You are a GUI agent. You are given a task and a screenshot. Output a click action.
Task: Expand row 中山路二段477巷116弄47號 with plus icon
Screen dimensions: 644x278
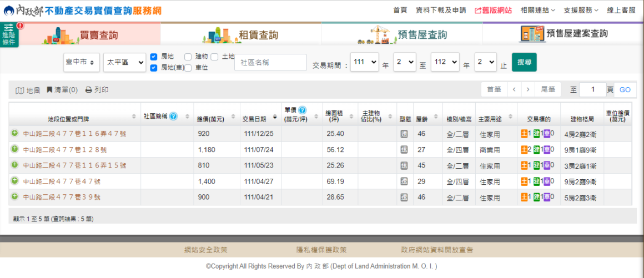pos(14,133)
